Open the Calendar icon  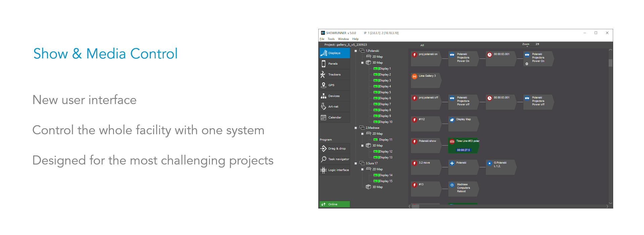pyautogui.click(x=323, y=117)
